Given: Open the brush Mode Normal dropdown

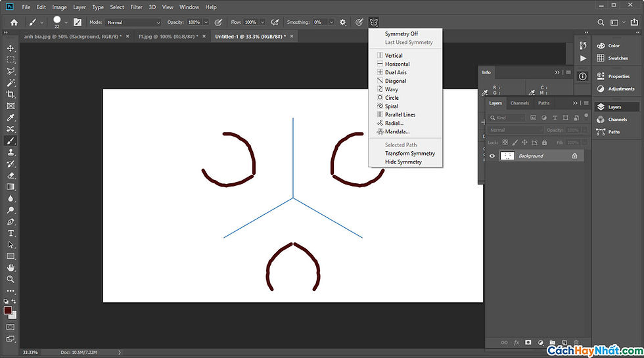Looking at the screenshot, I should 133,22.
